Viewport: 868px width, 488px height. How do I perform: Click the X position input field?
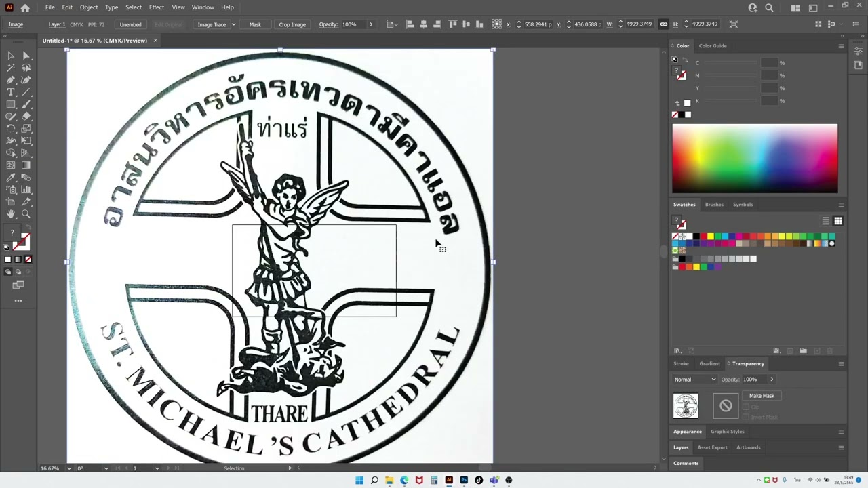click(539, 24)
